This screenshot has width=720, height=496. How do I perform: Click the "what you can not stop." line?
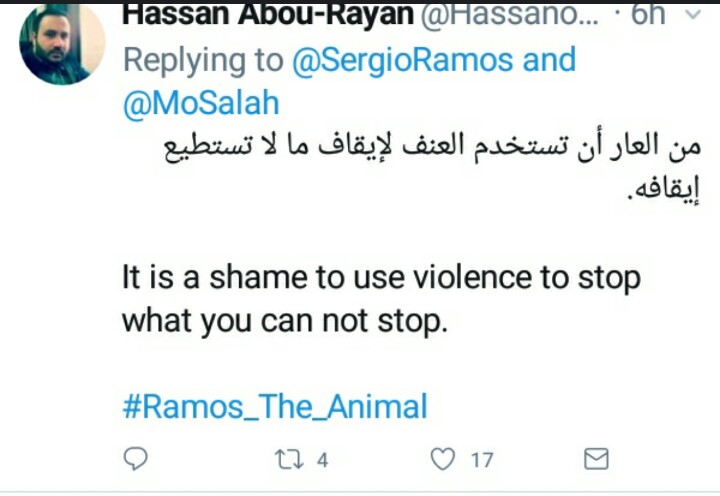pos(285,321)
